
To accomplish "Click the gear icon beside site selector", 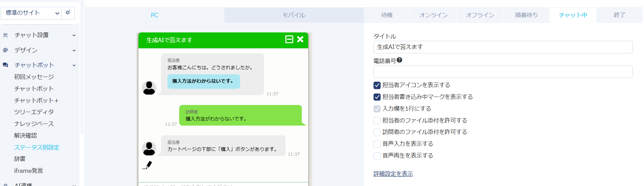I will click(68, 13).
